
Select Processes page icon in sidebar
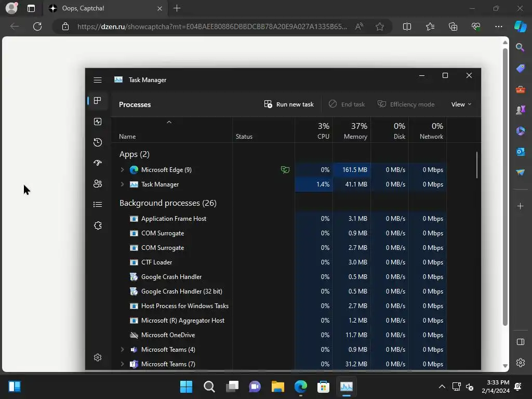pyautogui.click(x=98, y=101)
